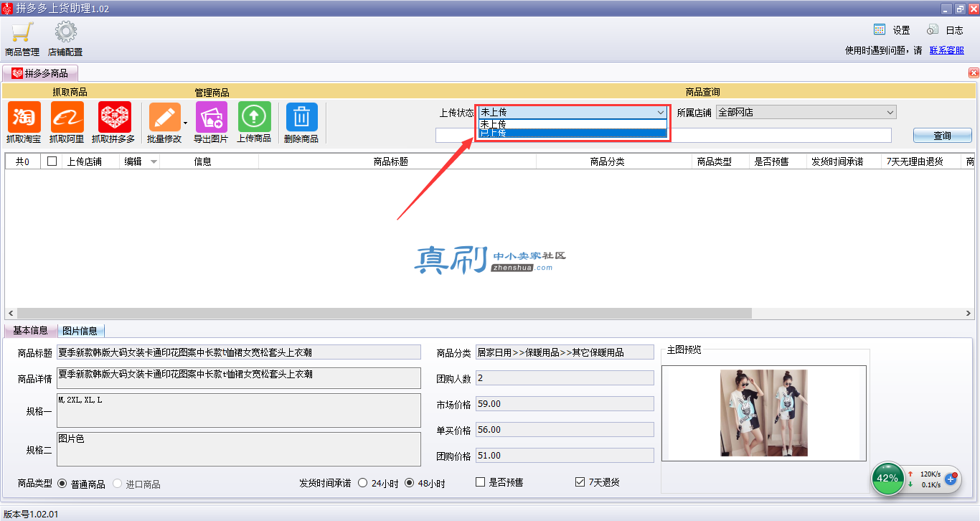Click the scrollbar left arrow of table
The image size is (980, 521).
pyautogui.click(x=10, y=314)
